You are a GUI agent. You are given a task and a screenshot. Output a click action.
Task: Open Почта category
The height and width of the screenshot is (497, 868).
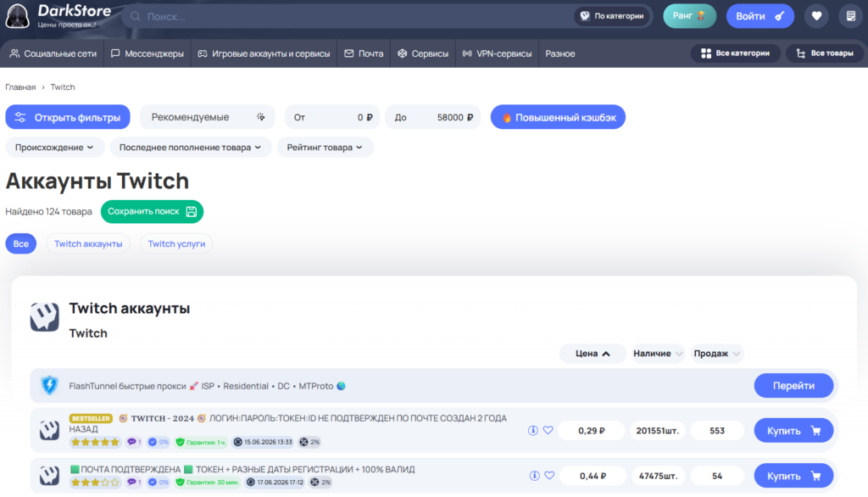tap(364, 53)
